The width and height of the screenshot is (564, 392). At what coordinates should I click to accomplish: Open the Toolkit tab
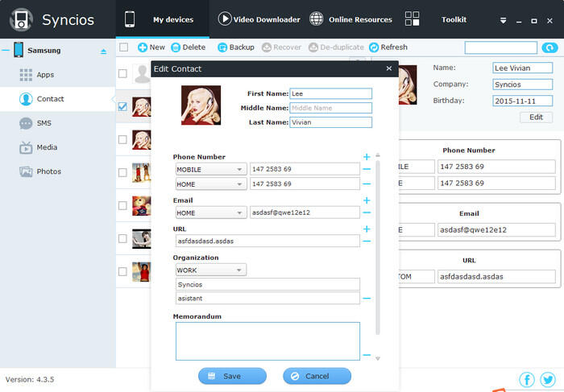pos(453,19)
